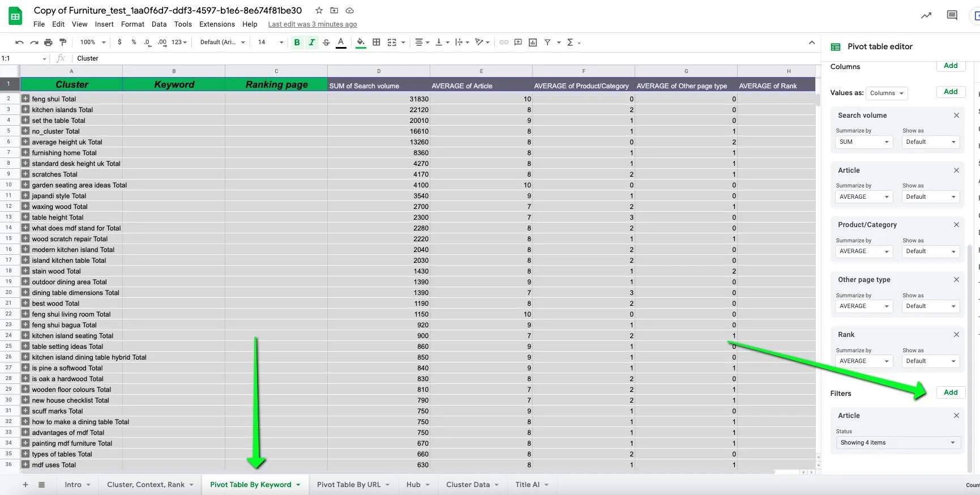Undo the last action

pyautogui.click(x=19, y=42)
